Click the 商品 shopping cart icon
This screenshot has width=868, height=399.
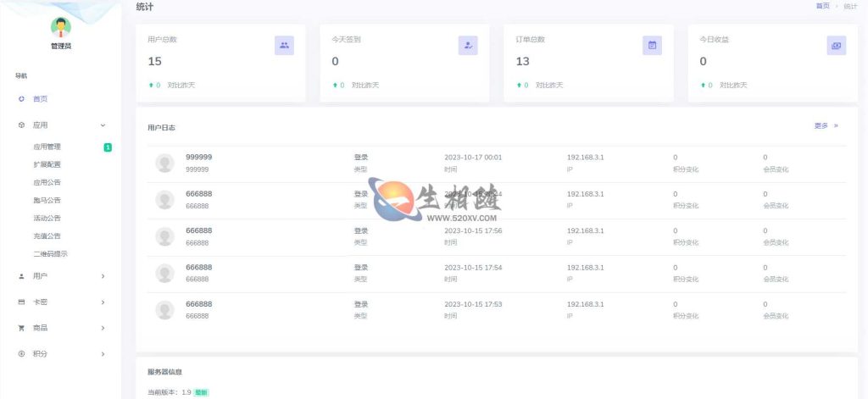[x=21, y=328]
